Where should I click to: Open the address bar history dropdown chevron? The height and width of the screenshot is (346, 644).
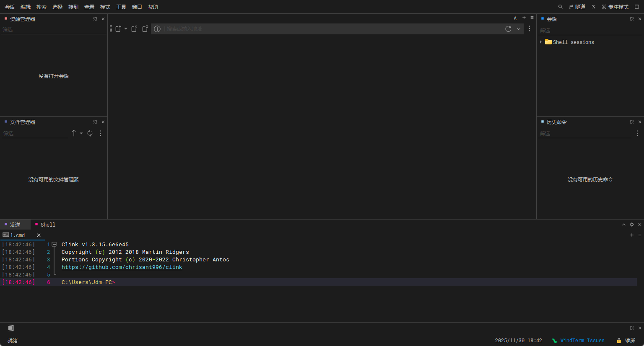pos(519,29)
